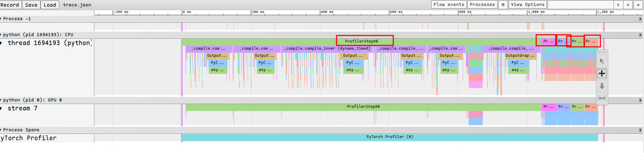The height and width of the screenshot is (153, 644).
Task: Click the Load trace button
Action: (x=50, y=5)
